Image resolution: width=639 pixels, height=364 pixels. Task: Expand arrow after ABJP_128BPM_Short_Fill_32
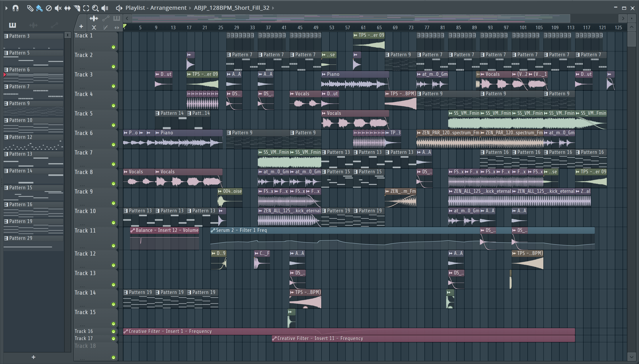(273, 8)
